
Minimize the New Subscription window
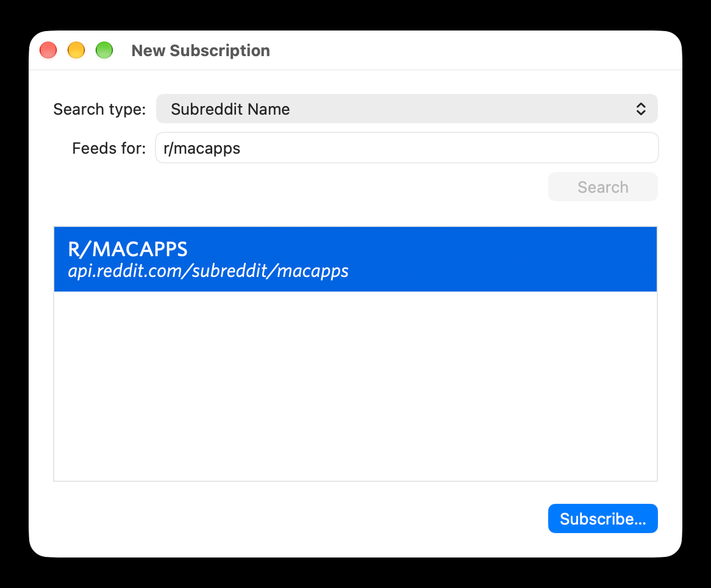tap(76, 51)
